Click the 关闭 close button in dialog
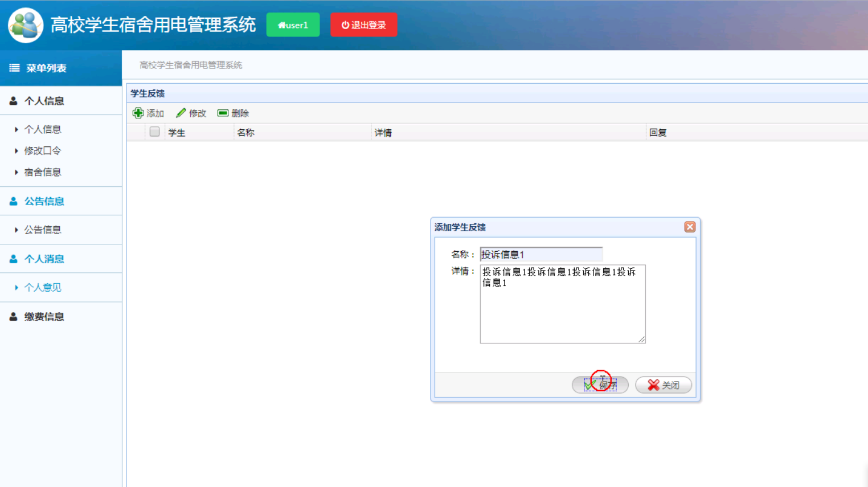Viewport: 868px width, 487px height. [664, 385]
